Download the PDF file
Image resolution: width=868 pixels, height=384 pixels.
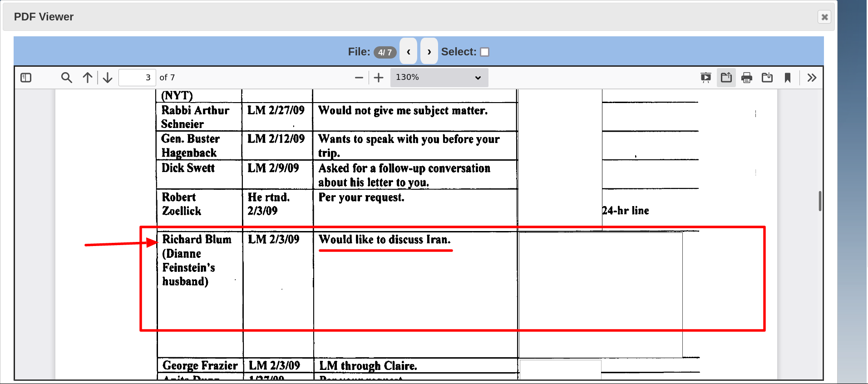(767, 78)
